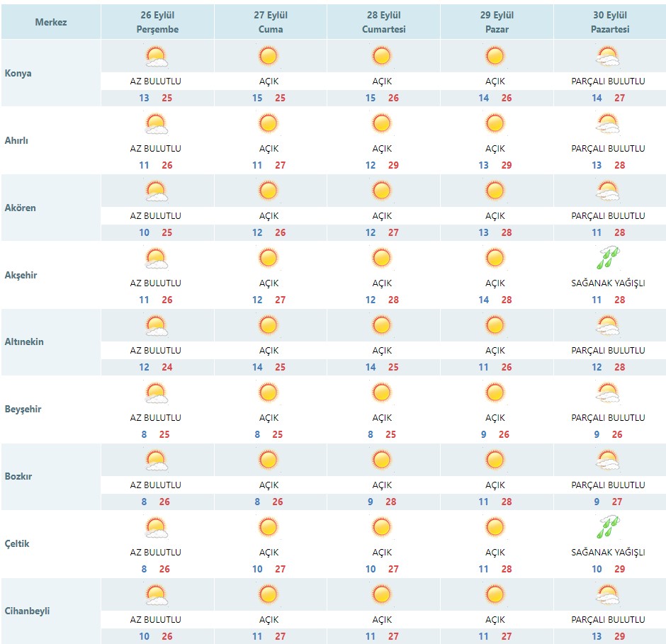Click Altınekin's cloudy sun icon for 30 Eylül
This screenshot has width=666, height=644.
tap(608, 326)
